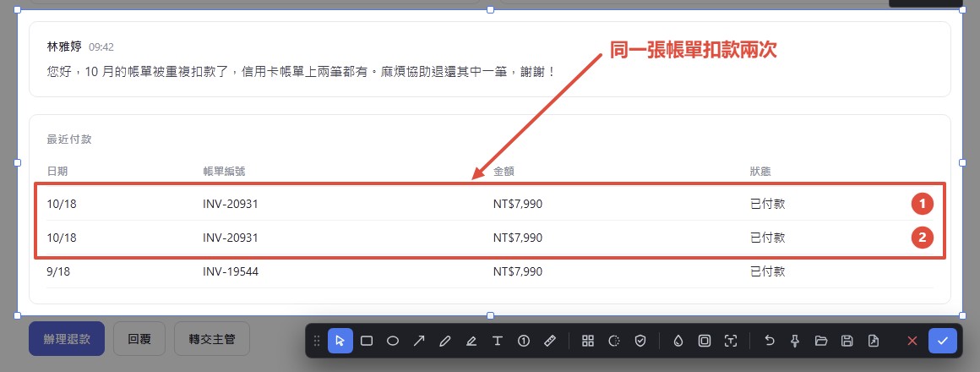Choose the ellipse shape tool
Screen dimensions: 980x372
click(x=393, y=341)
